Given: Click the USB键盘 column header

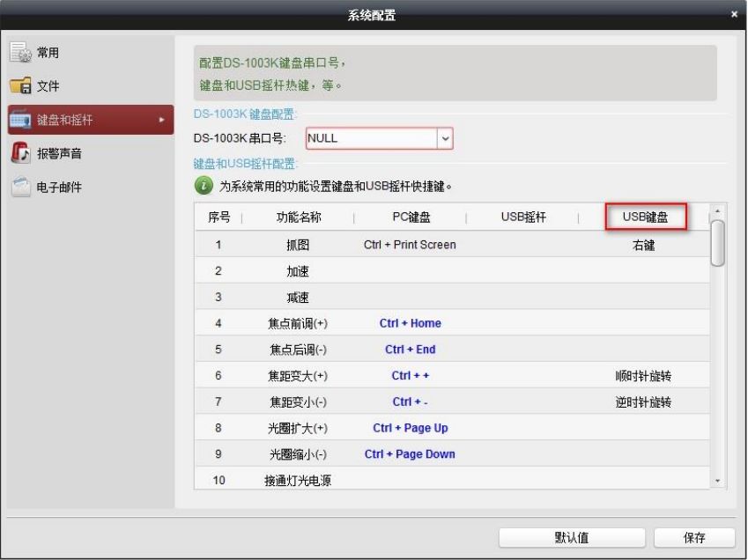Looking at the screenshot, I should coord(645,217).
